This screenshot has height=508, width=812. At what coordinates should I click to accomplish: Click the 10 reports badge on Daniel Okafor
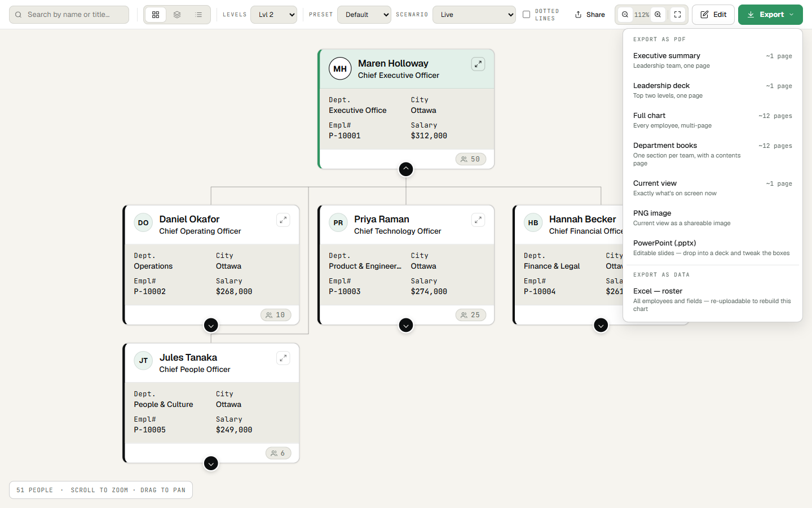(276, 315)
